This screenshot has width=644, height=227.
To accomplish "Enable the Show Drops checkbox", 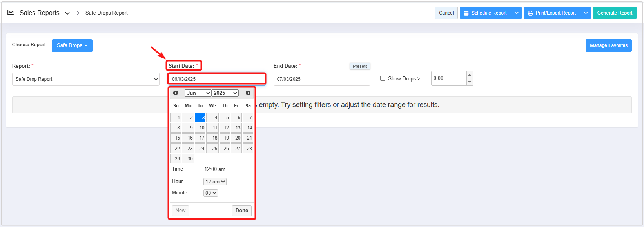I will (383, 78).
